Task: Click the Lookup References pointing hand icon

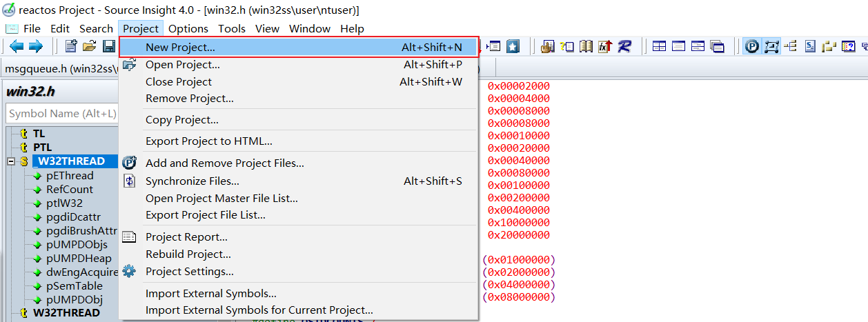Action: (549, 46)
